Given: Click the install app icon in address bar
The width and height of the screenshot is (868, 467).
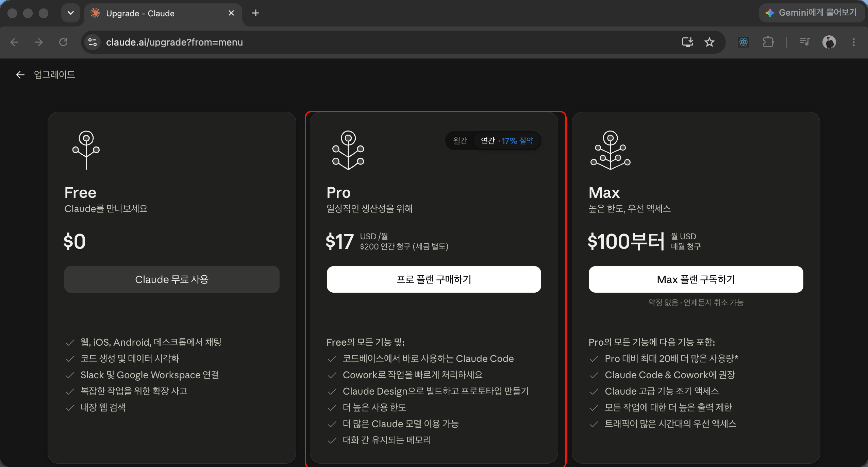Looking at the screenshot, I should [x=687, y=42].
